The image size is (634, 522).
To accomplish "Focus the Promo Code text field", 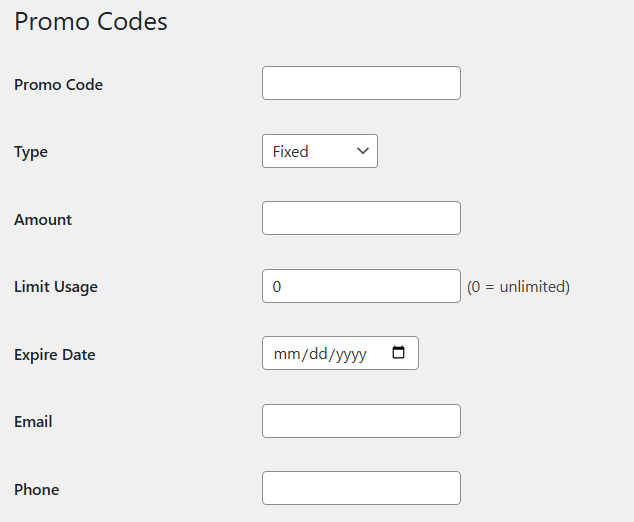I will [361, 83].
